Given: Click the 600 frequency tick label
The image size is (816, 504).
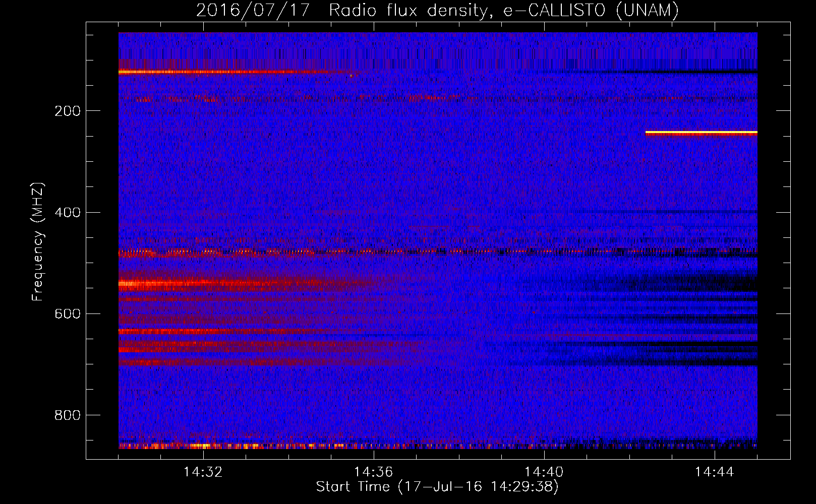Looking at the screenshot, I should [68, 313].
